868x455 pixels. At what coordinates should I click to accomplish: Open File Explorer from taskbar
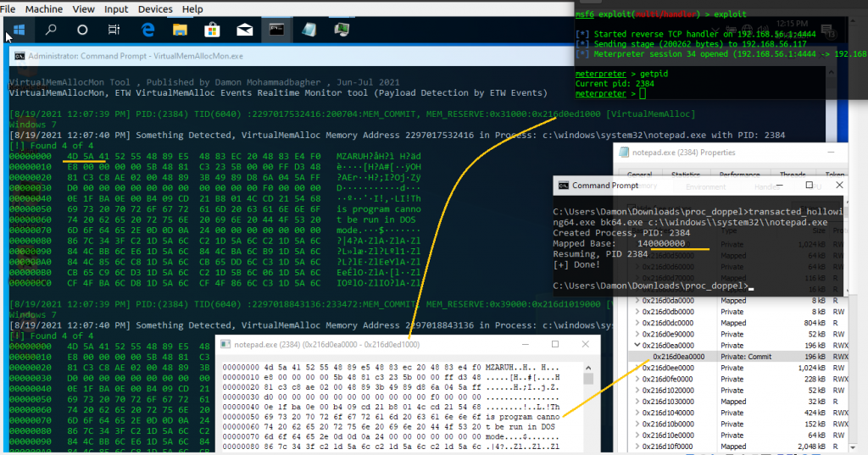(x=180, y=30)
